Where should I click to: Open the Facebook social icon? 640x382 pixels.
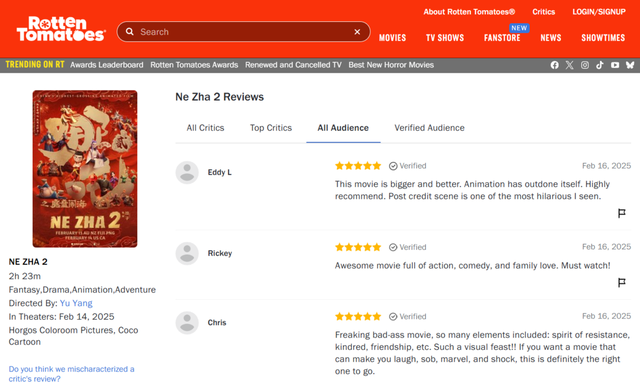tap(554, 65)
